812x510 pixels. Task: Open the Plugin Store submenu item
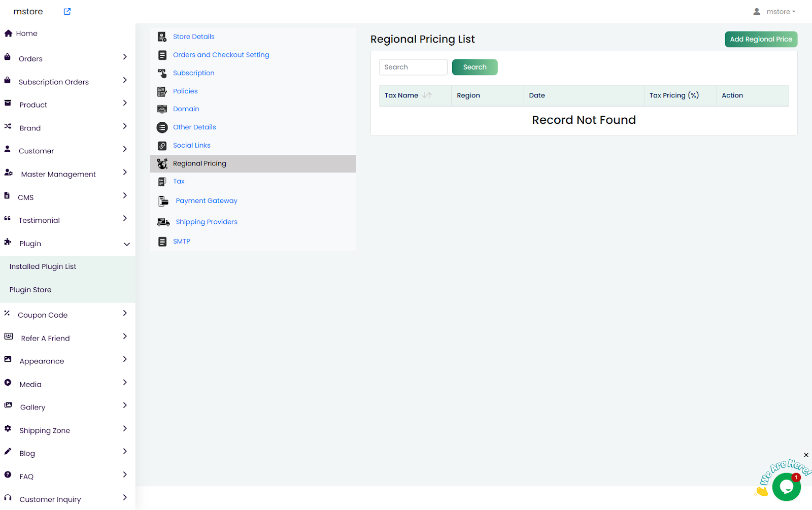30,290
